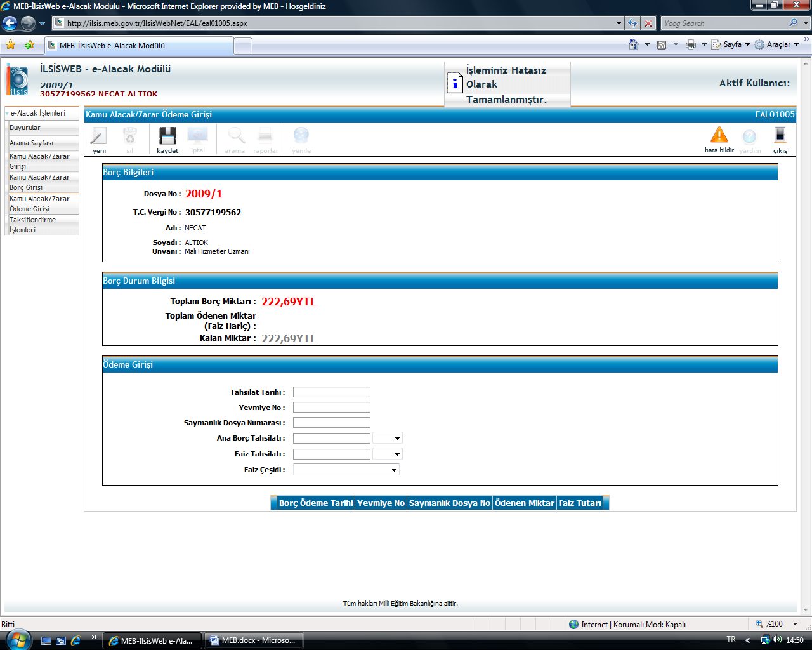812x650 pixels.
Task: Click the Home icon in command bar
Action: click(633, 44)
